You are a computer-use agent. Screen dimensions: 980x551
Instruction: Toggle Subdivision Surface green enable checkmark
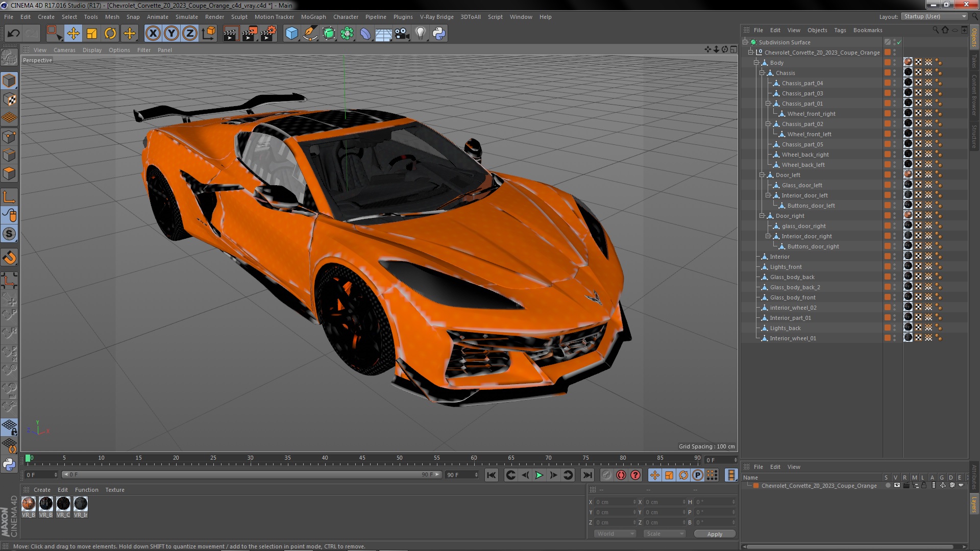899,42
